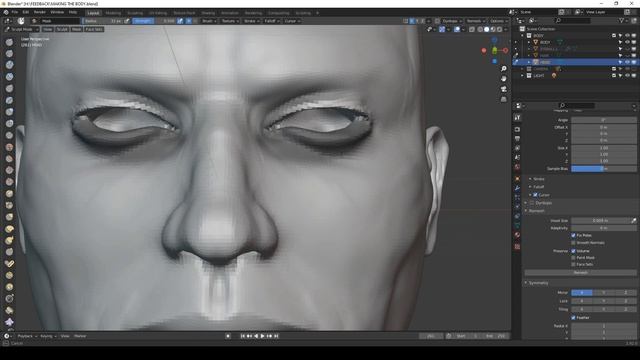Click the Remesh button

[x=580, y=273]
